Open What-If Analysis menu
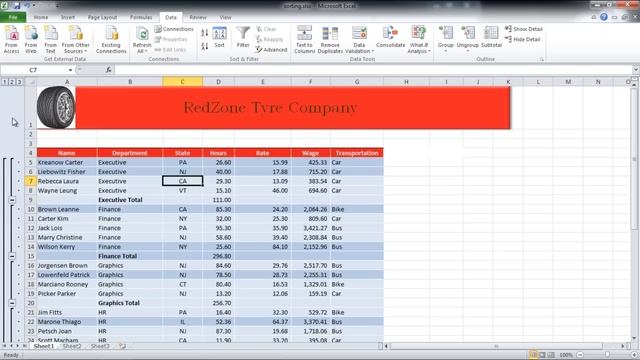 (x=419, y=39)
